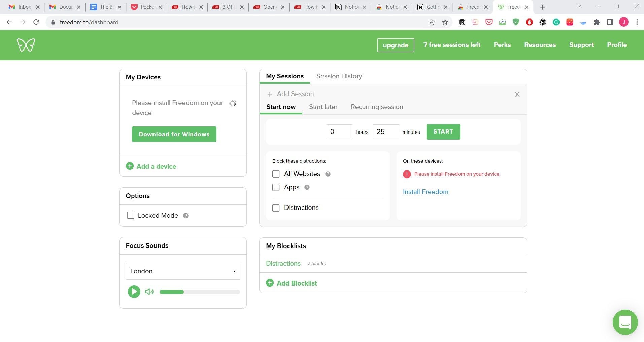Screen dimensions: 644x342
Task: Open the Profile menu item
Action: click(617, 45)
